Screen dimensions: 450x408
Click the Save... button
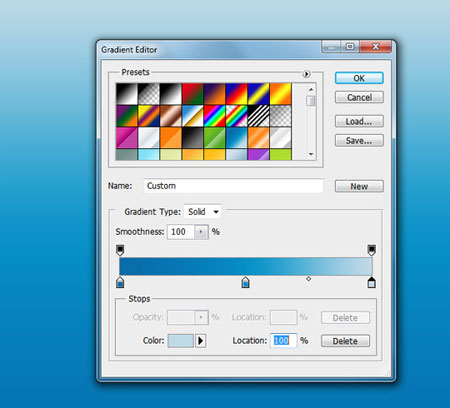tap(359, 141)
